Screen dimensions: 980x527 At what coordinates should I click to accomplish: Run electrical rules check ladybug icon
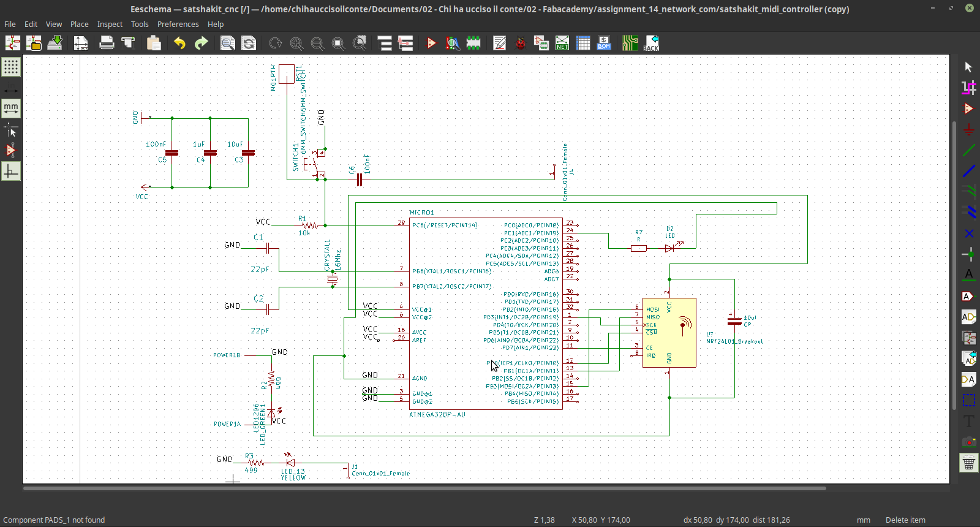pos(521,43)
